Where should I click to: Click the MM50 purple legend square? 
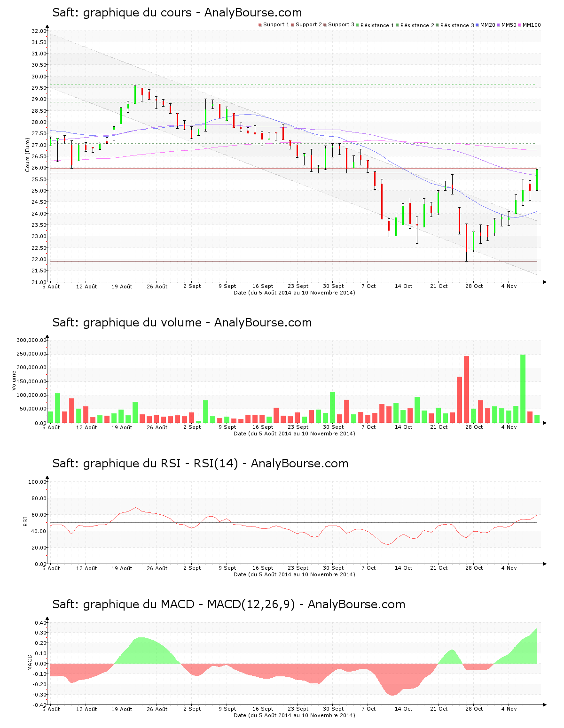click(x=498, y=25)
